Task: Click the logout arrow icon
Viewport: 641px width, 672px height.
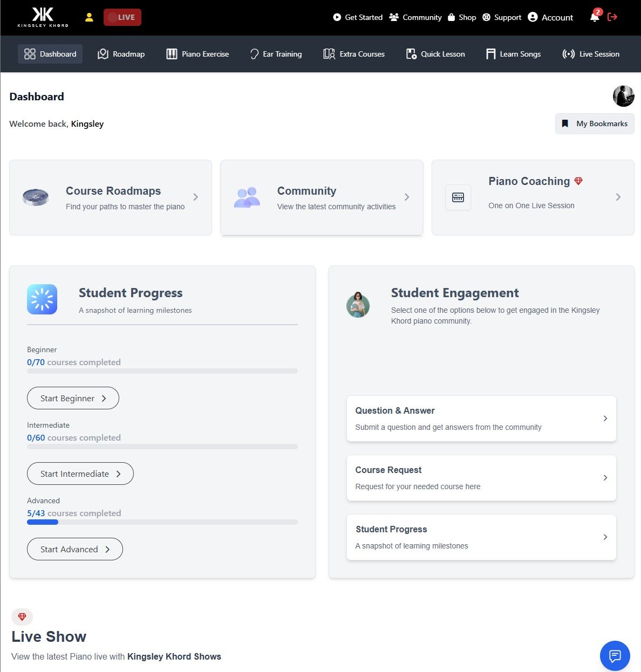Action: click(x=613, y=17)
